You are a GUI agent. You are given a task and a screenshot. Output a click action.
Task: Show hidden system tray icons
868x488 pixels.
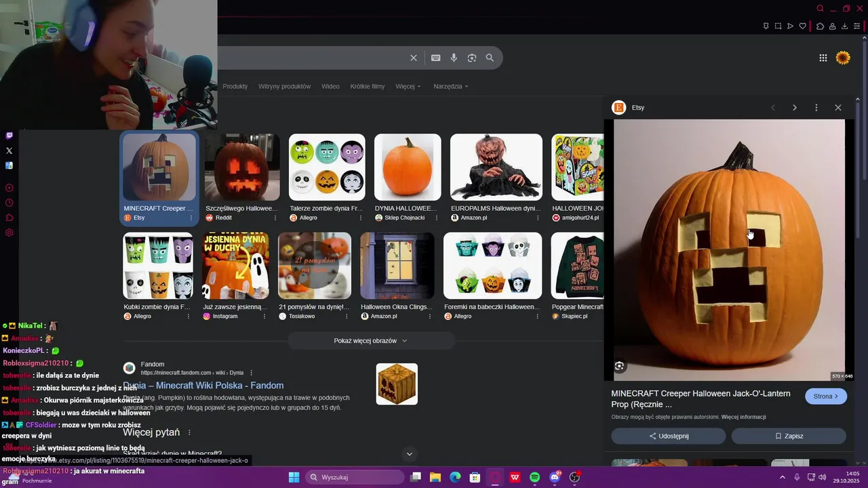782,477
